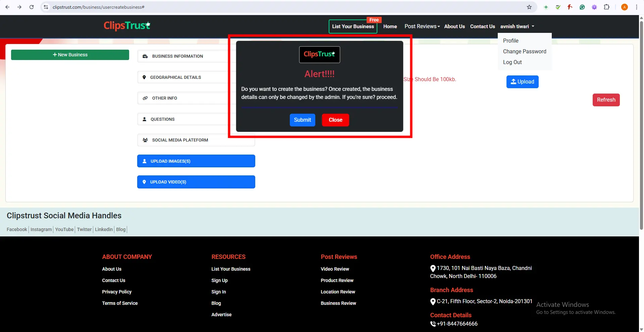Screen dimensions: 644x332
Task: Open the red F extension icon
Action: (570, 7)
